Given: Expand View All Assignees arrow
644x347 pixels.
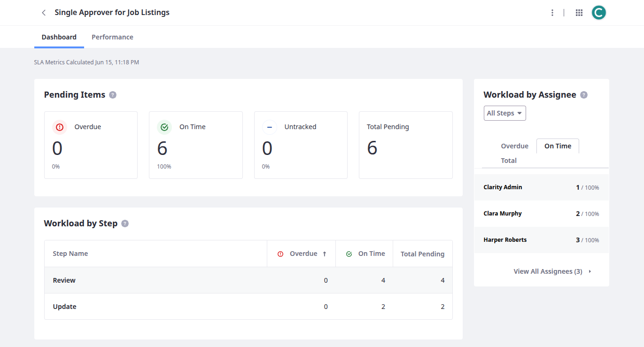Looking at the screenshot, I should click(590, 271).
